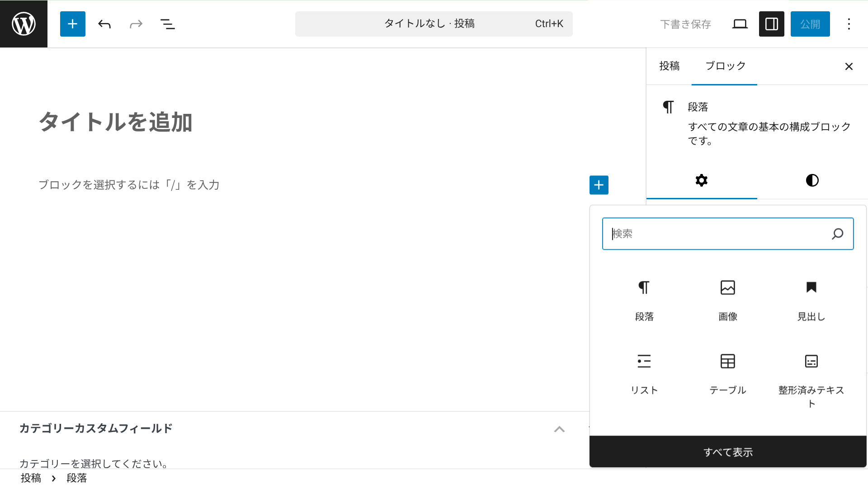868x488 pixels.
Task: Undo the last change
Action: click(x=104, y=24)
